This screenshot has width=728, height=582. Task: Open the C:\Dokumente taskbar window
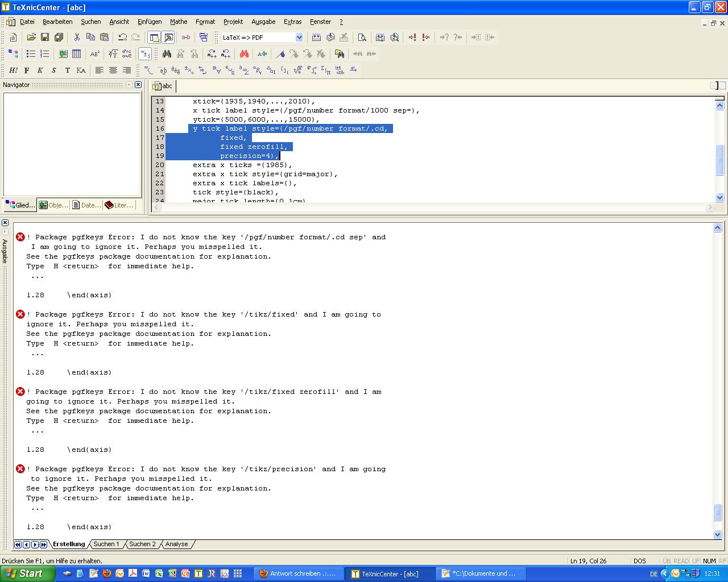(481, 573)
